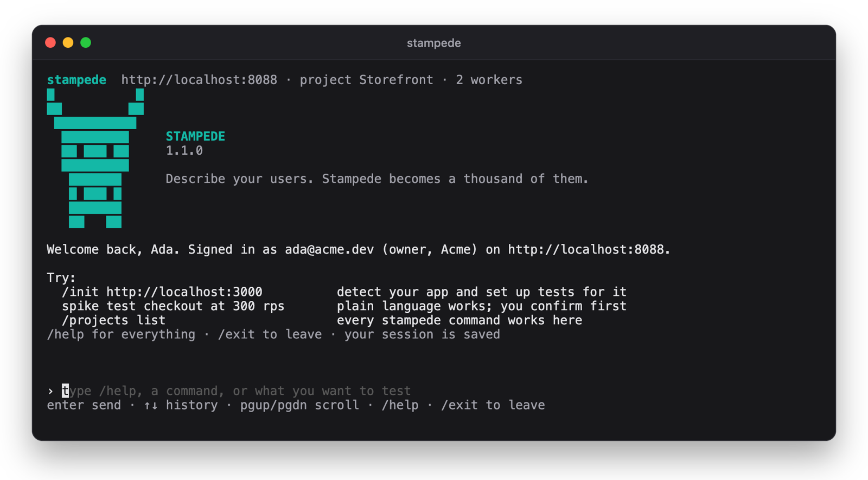Click 'plain language works; you confirm first'

482,306
